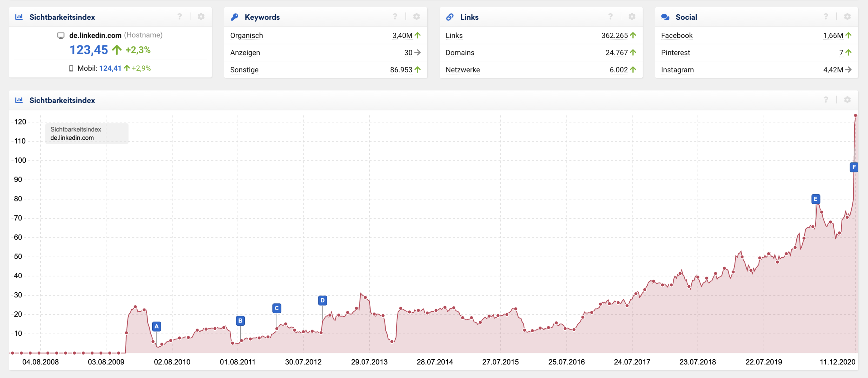Open the Keywords box settings gear
Image resolution: width=868 pixels, height=378 pixels.
(x=417, y=16)
